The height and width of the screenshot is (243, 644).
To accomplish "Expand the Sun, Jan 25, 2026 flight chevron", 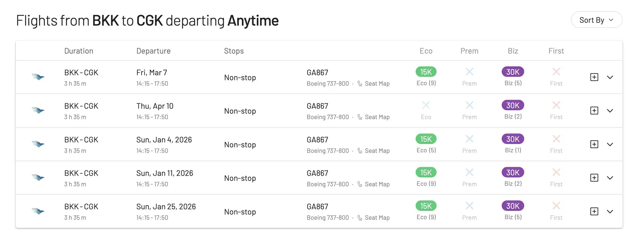I will 610,212.
